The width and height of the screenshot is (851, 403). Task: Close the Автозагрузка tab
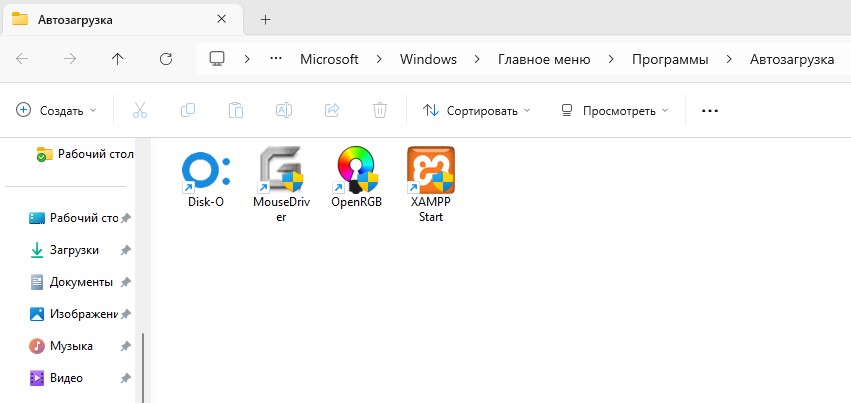(221, 19)
